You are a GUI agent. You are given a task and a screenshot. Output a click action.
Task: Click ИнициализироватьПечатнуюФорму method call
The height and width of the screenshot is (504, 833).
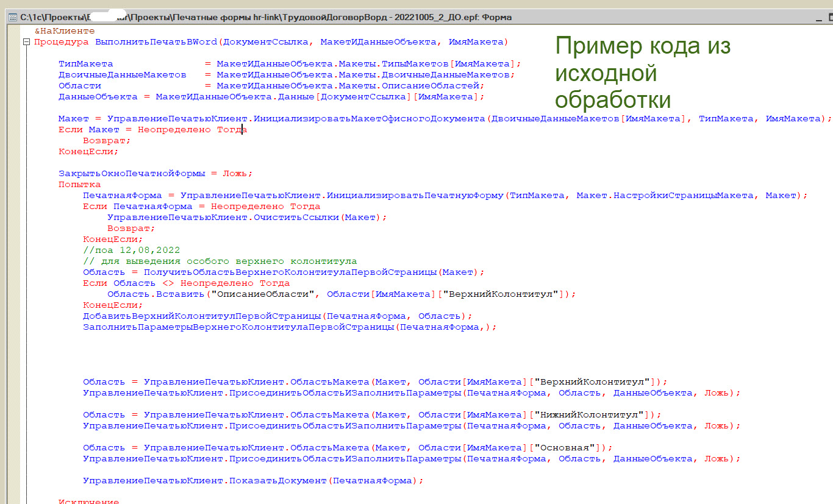(x=416, y=196)
